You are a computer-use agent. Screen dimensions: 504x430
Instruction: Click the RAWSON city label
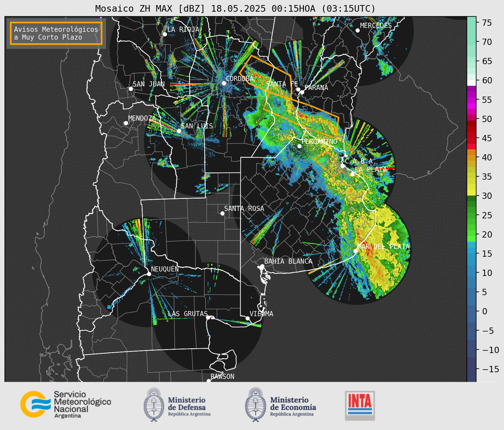(222, 376)
